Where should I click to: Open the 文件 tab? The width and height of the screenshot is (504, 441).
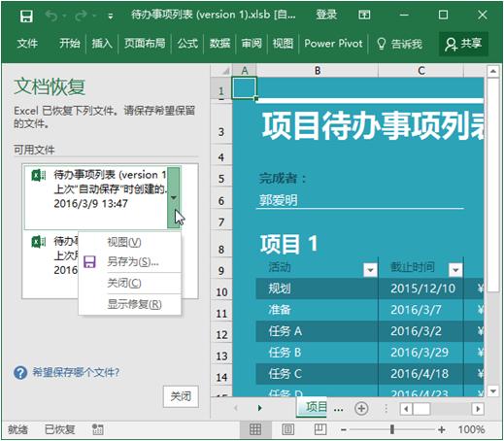pyautogui.click(x=27, y=43)
